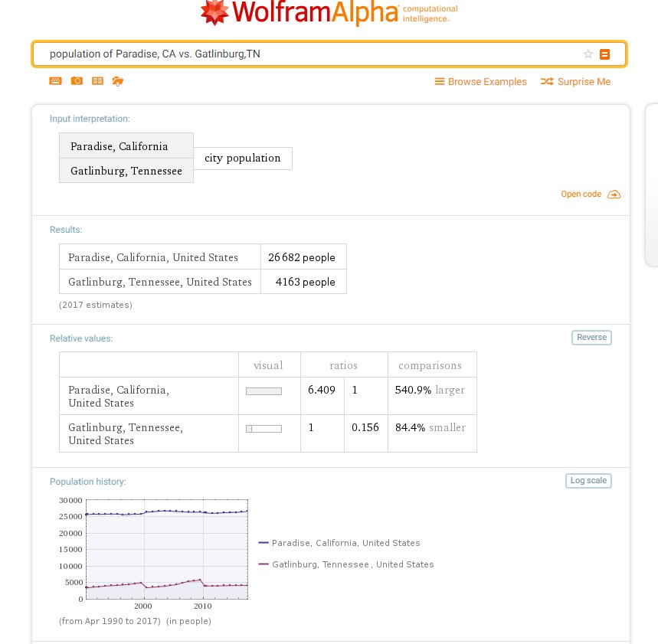This screenshot has height=644, width=658.
Task: Click the city population box
Action: [x=243, y=159]
